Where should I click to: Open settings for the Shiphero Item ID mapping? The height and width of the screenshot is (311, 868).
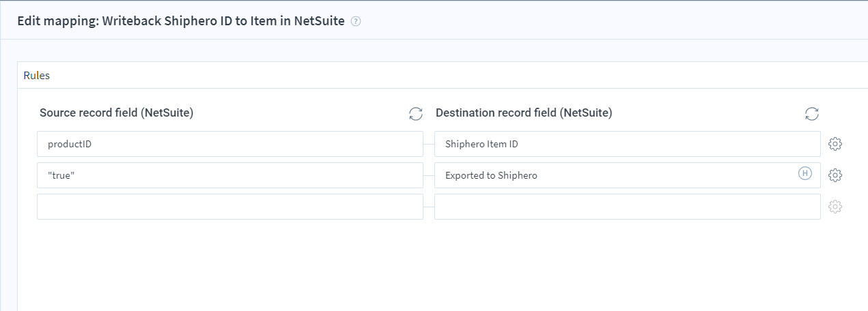(835, 144)
